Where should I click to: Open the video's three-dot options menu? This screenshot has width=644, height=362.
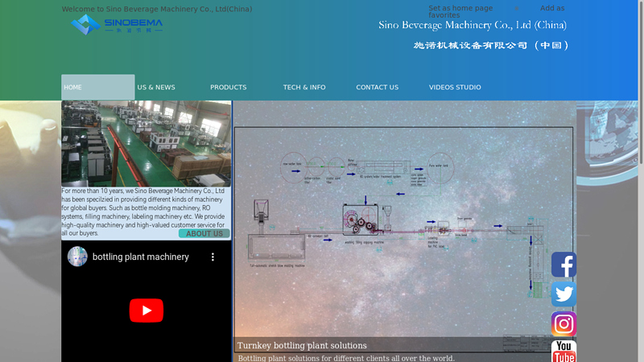coord(213,257)
